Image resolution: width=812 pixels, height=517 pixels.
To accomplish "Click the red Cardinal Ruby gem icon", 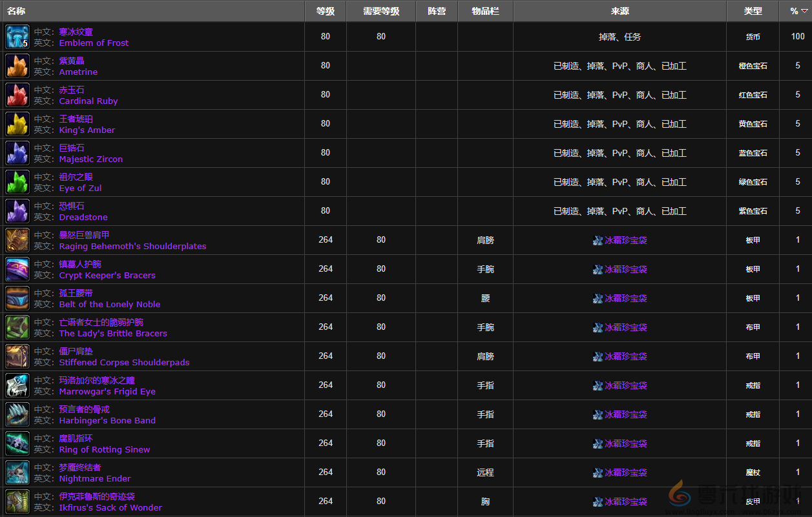I will [x=17, y=95].
